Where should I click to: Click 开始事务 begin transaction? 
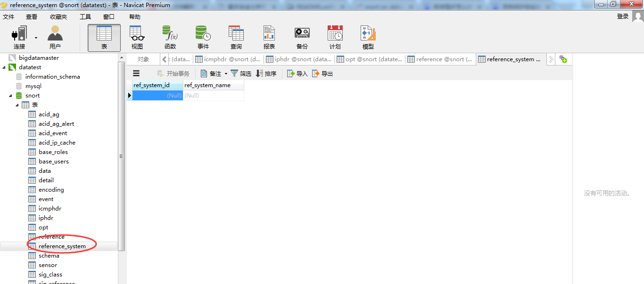pos(173,73)
